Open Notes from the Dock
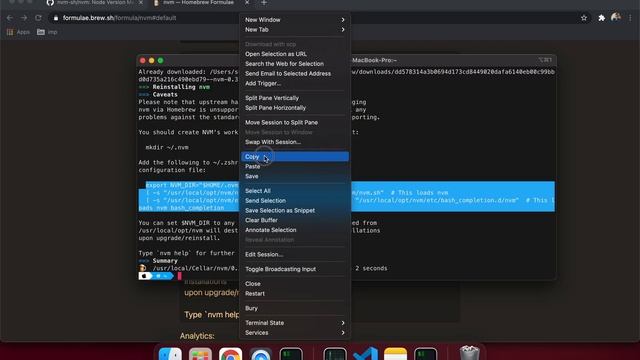Image resolution: width=640 pixels, height=360 pixels. (x=395, y=354)
